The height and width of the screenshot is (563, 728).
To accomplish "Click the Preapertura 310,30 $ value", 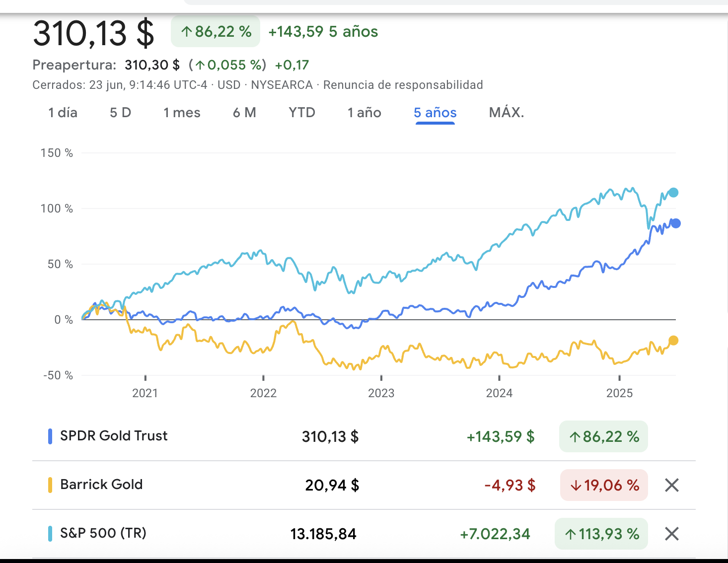I will [x=152, y=65].
